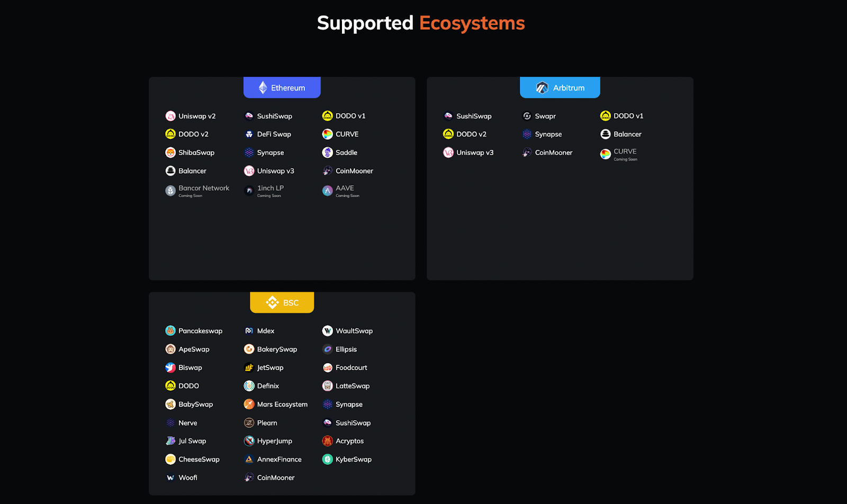Click the ShibaSwap dog icon
Viewport: 847px width, 504px height.
click(170, 152)
